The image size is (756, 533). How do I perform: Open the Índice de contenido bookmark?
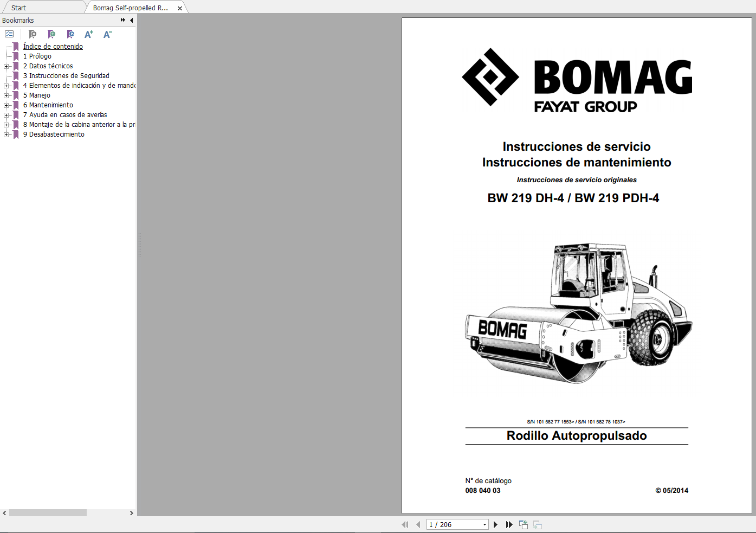point(53,47)
